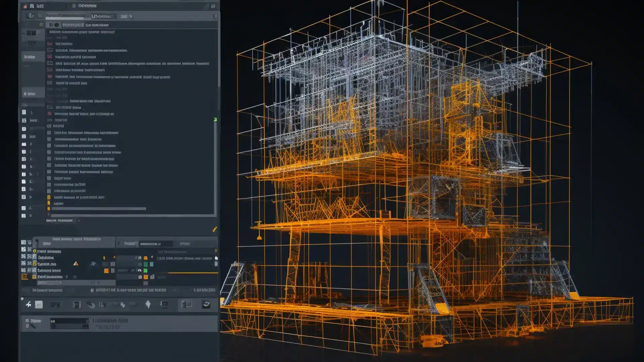Click the orange color swatch in the properties grid

point(106,271)
